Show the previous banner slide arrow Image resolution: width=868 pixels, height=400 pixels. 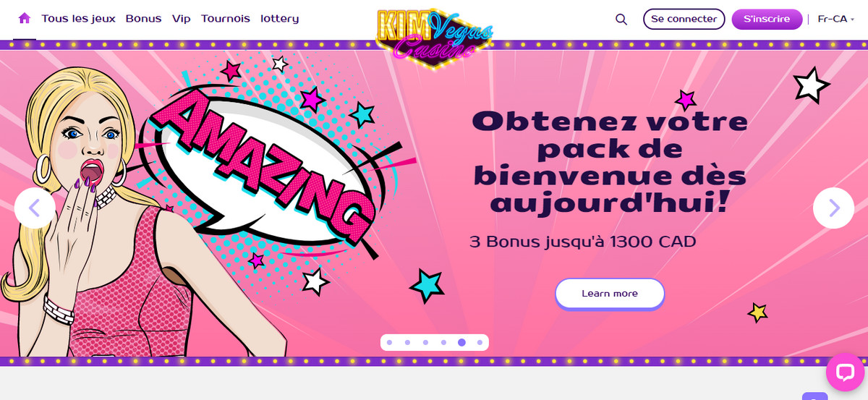[35, 208]
